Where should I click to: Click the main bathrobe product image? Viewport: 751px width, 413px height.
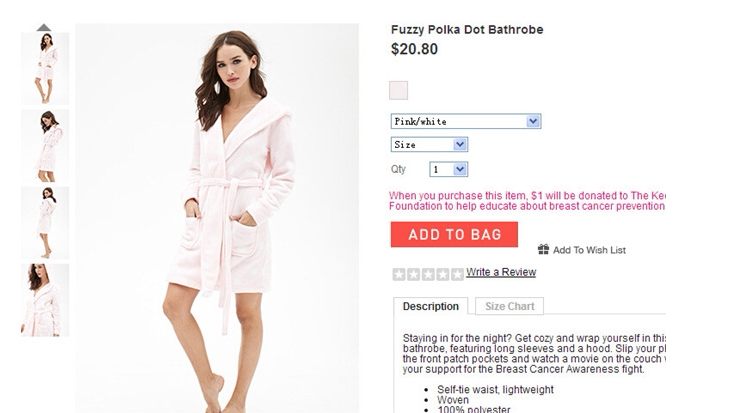coord(216,218)
